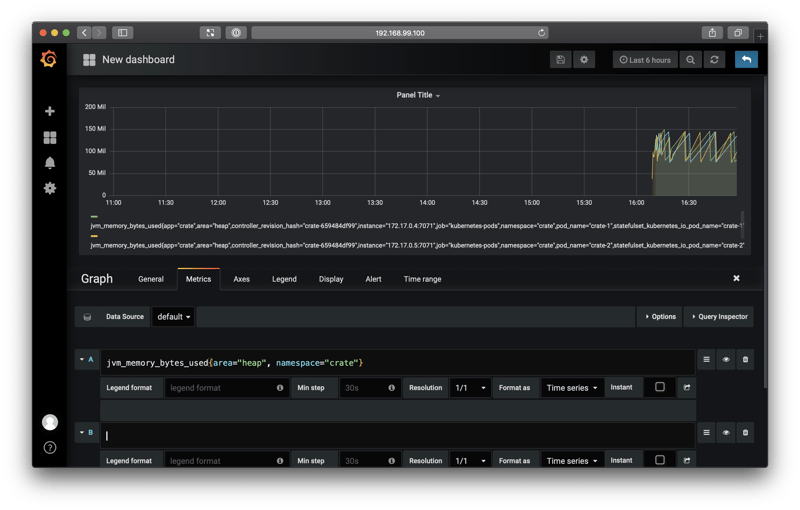Open the Dashboards grid icon in sidebar
This screenshot has height=510, width=800.
point(50,137)
